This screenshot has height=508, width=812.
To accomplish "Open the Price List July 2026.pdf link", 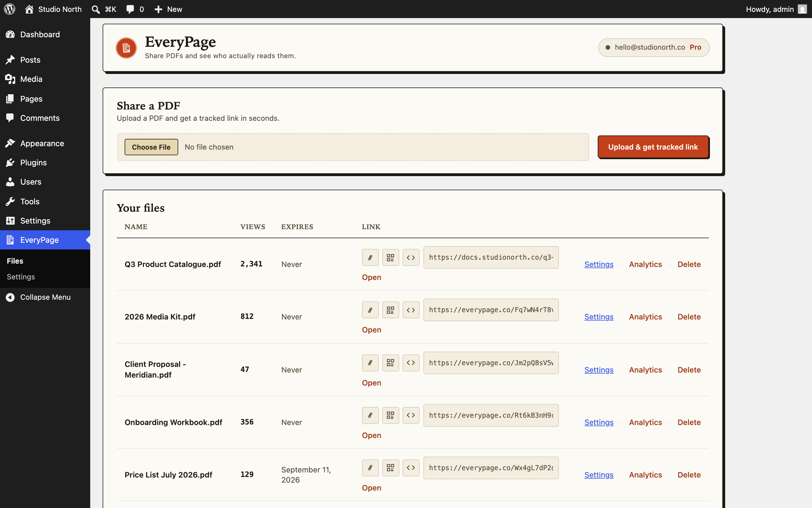I will [371, 488].
